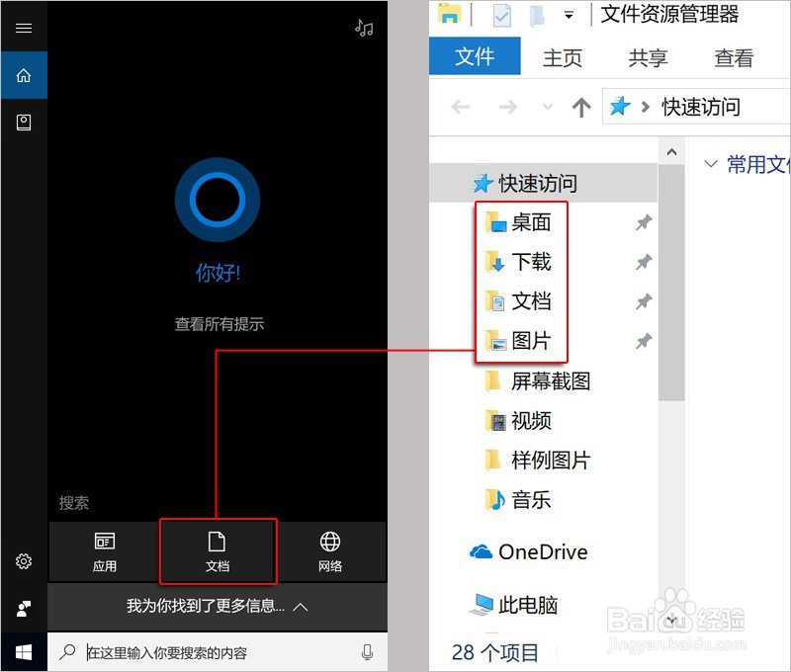Unpin 下载 from quick access

tap(644, 262)
